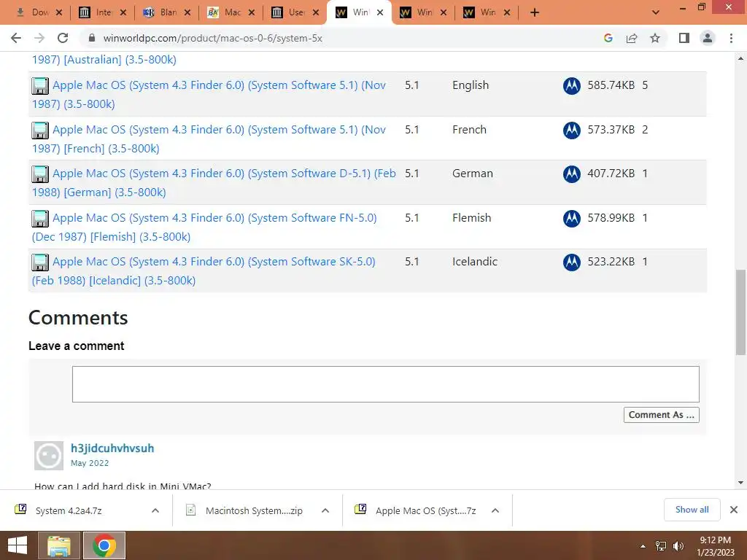The height and width of the screenshot is (560, 747).
Task: Open the Chrome profile menu
Action: (x=708, y=38)
